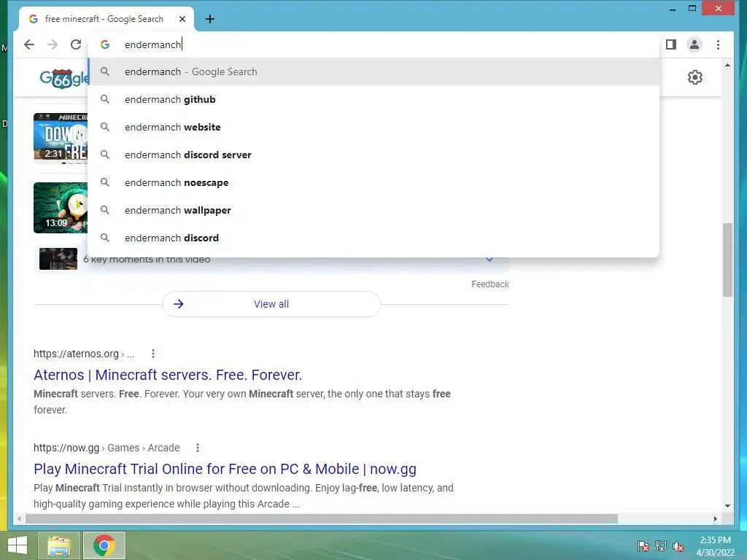Screen dimensions: 747x560
Task: Open three-dot options for aternos.org result
Action: coord(153,354)
